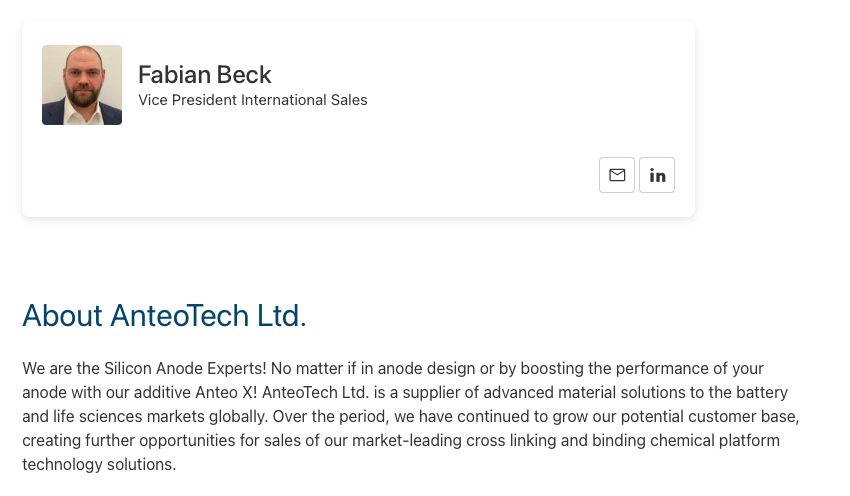This screenshot has width=850, height=496.
Task: Click the word 'About' in section heading
Action: point(62,315)
